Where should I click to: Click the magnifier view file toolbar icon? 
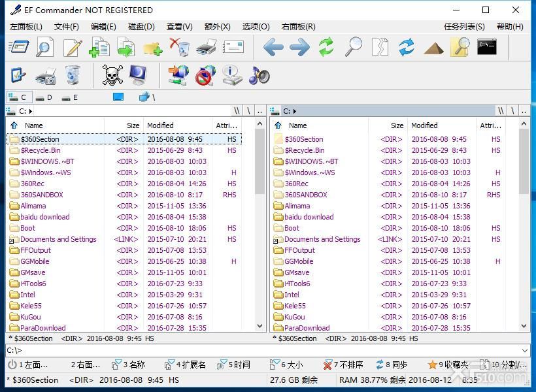pos(45,47)
